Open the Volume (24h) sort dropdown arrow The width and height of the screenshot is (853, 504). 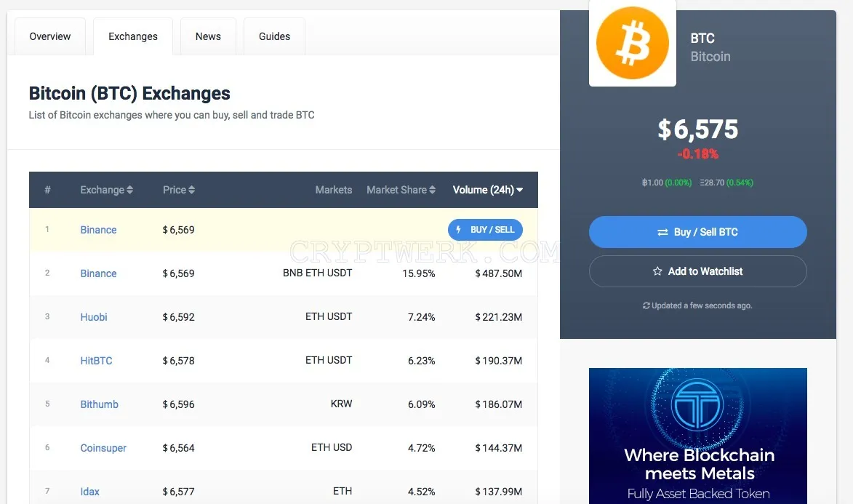click(519, 190)
